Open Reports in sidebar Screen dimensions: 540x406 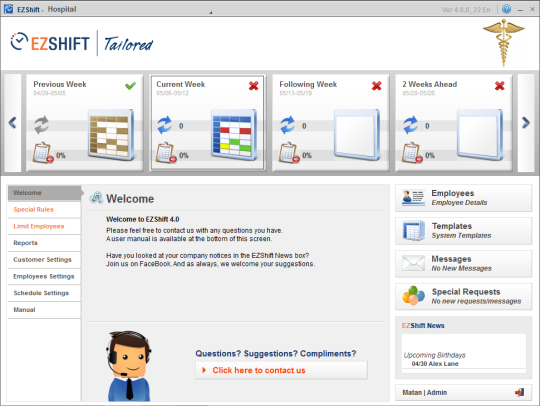pos(44,243)
